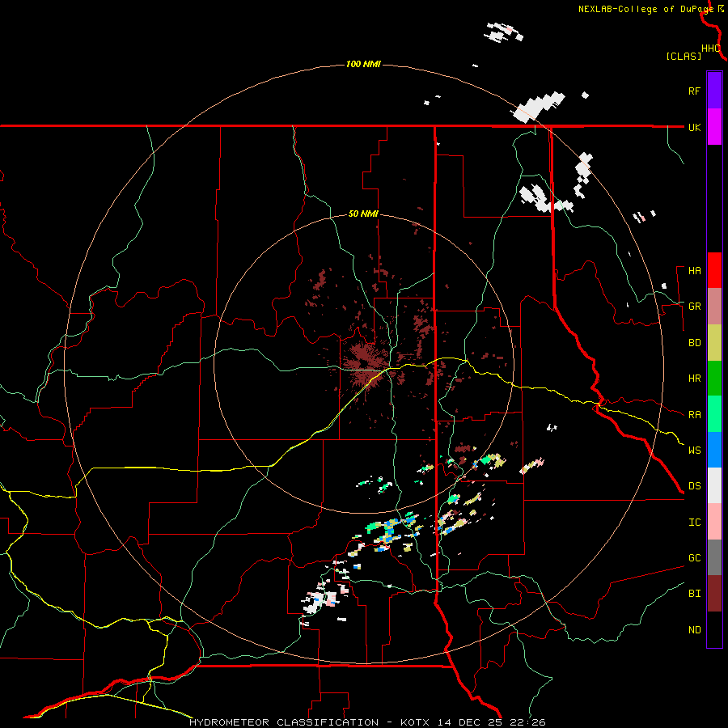
Task: Click the BI legend label
Action: tap(694, 594)
